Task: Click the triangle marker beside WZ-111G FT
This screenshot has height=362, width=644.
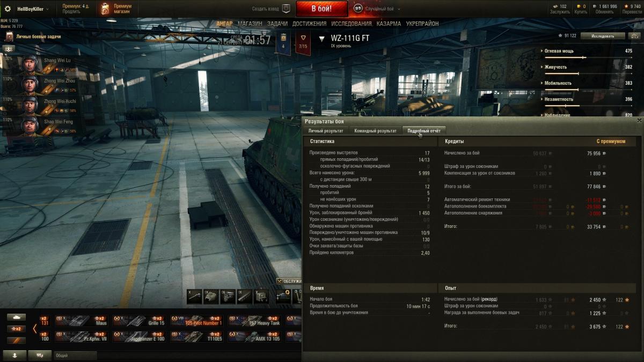Action: click(x=322, y=39)
